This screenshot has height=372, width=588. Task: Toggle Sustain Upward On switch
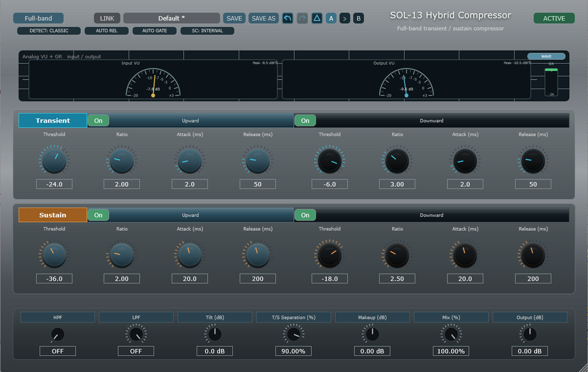point(98,215)
